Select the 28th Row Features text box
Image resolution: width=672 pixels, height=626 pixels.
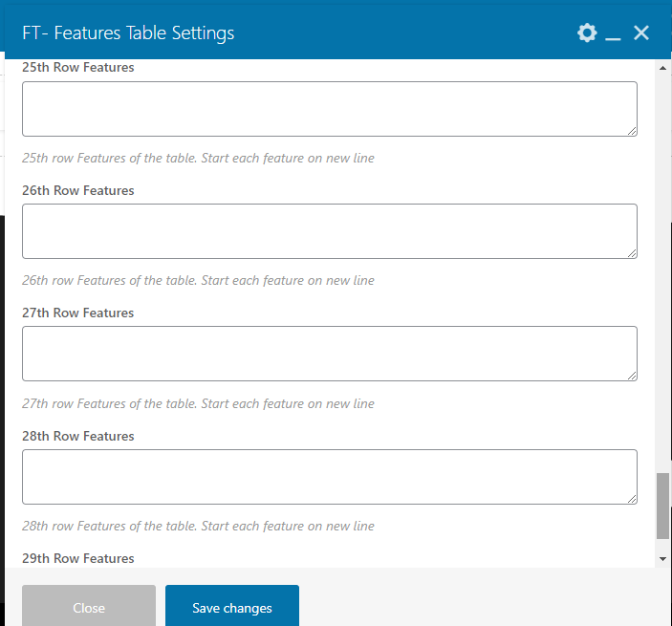pyautogui.click(x=330, y=477)
